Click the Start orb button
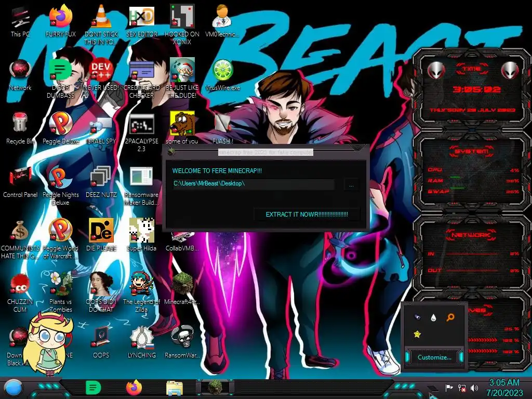Viewport: 532px width, 399px height. coord(13,388)
